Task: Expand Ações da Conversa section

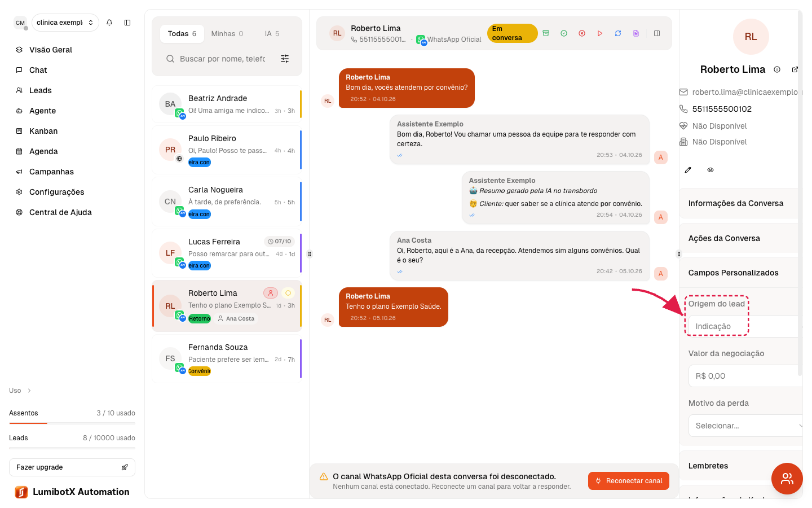Action: point(740,238)
